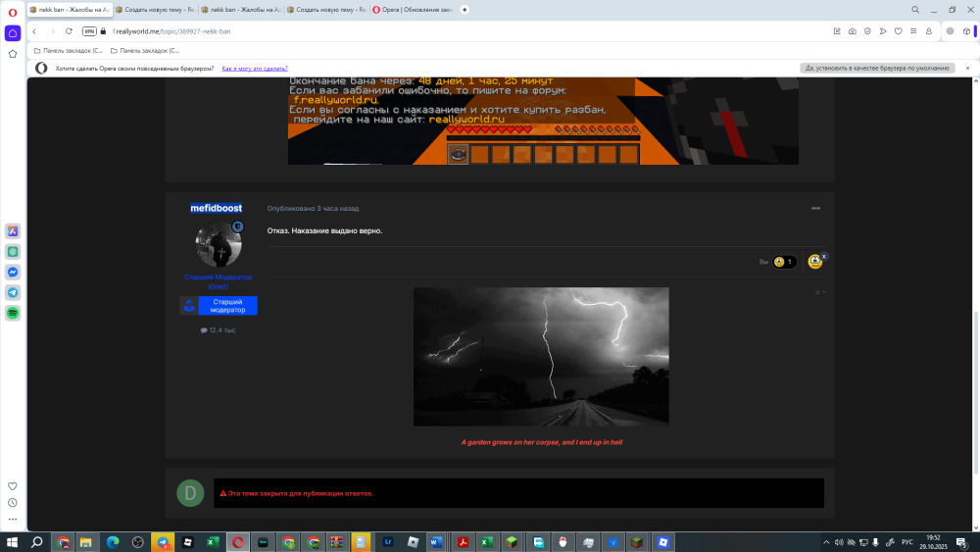The width and height of the screenshot is (980, 552).
Task: Open mefidboost user profile link
Action: (217, 208)
